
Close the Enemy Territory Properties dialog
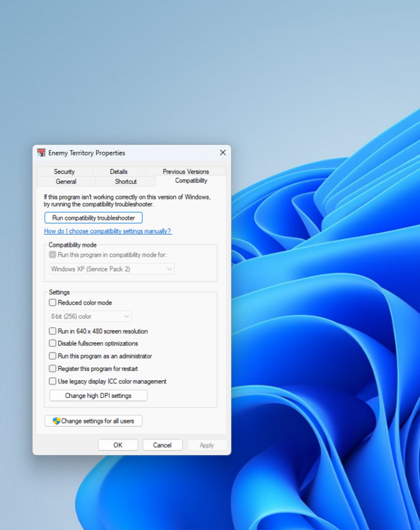pos(223,153)
